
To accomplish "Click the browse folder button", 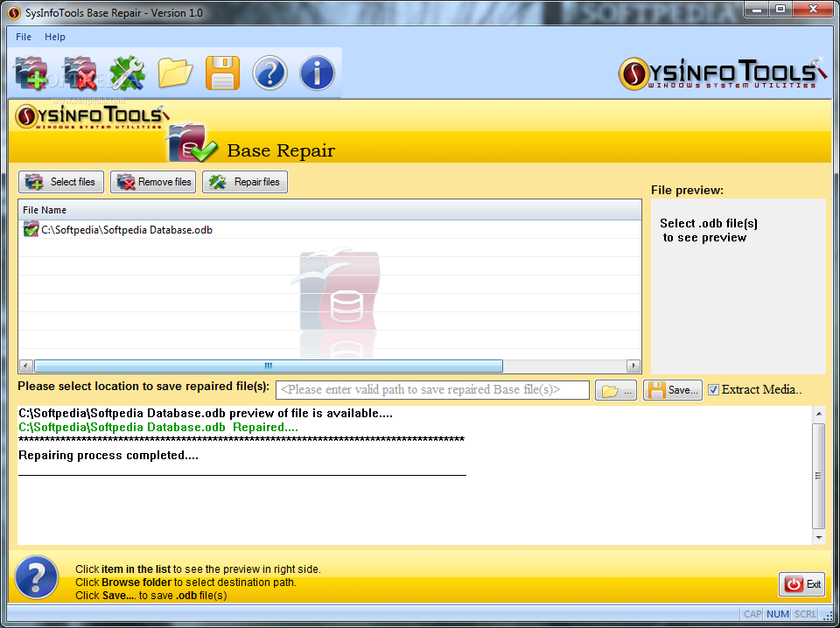I will tap(616, 390).
